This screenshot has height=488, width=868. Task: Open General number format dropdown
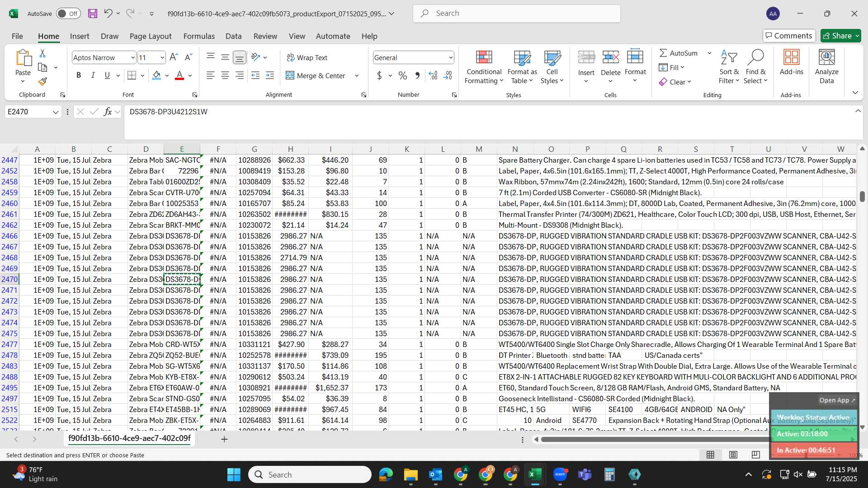pos(450,57)
